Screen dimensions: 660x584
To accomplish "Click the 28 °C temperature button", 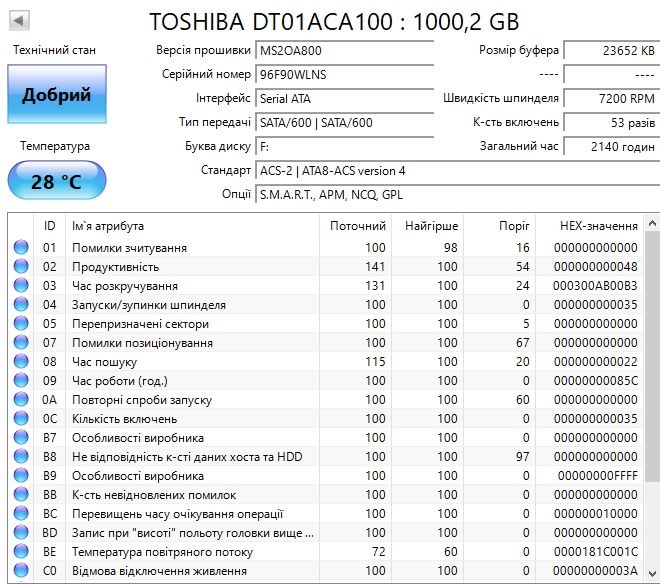I will tap(57, 180).
